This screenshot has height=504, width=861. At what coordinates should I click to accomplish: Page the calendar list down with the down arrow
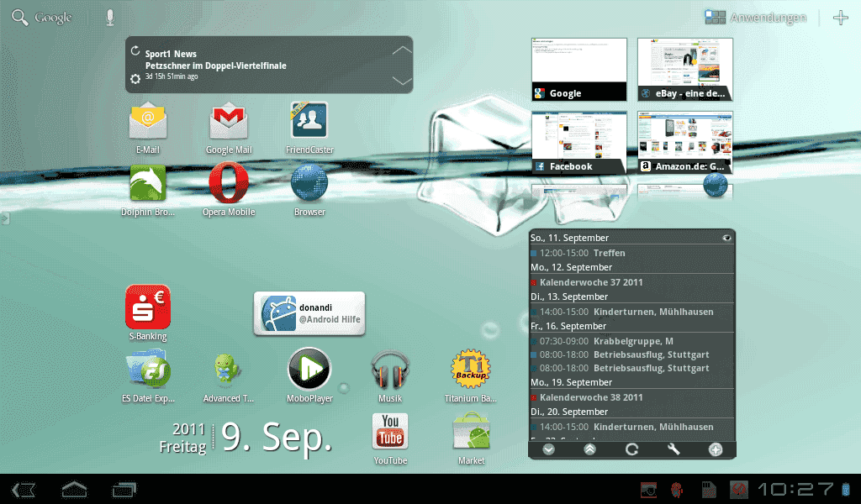tap(548, 449)
